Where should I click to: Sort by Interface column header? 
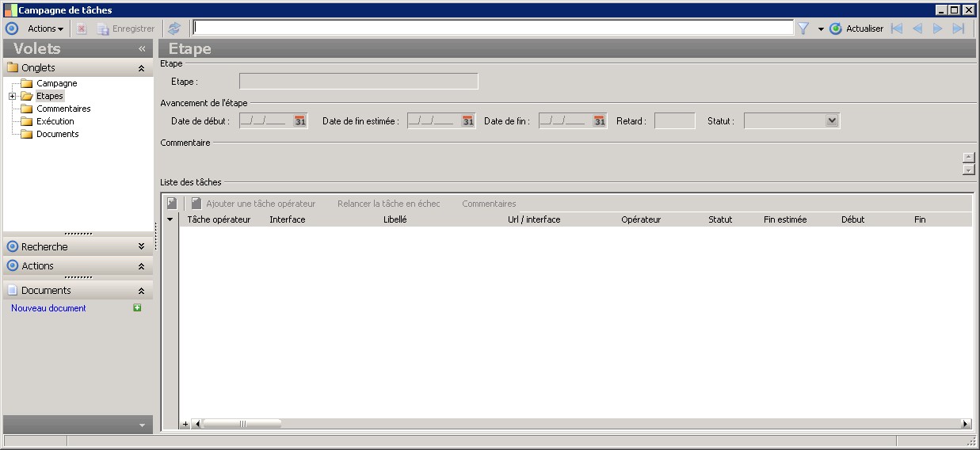(287, 219)
